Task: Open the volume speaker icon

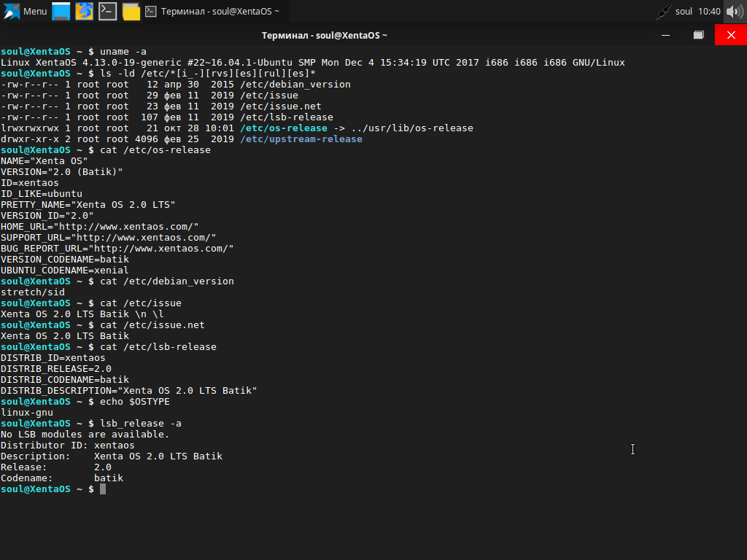Action: tap(735, 12)
